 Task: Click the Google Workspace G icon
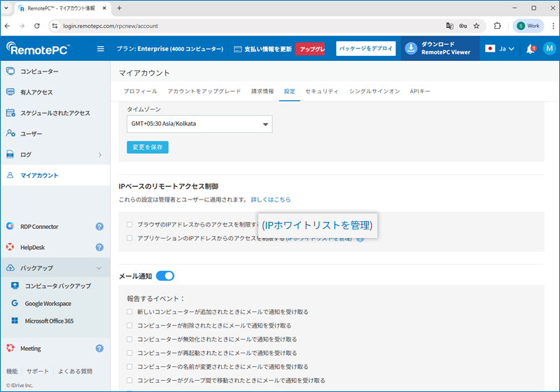coord(15,303)
